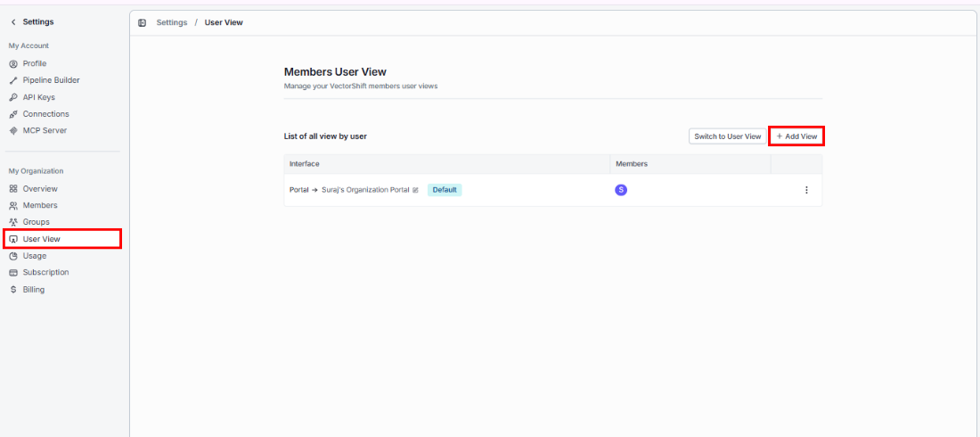The image size is (980, 437).
Task: Click the MCP Server icon
Action: pyautogui.click(x=13, y=131)
